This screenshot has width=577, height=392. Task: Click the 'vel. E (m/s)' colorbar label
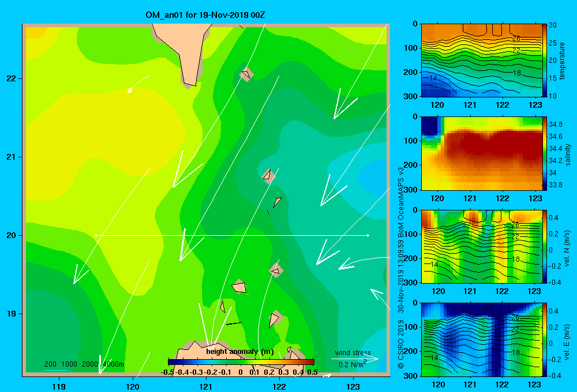pyautogui.click(x=567, y=342)
